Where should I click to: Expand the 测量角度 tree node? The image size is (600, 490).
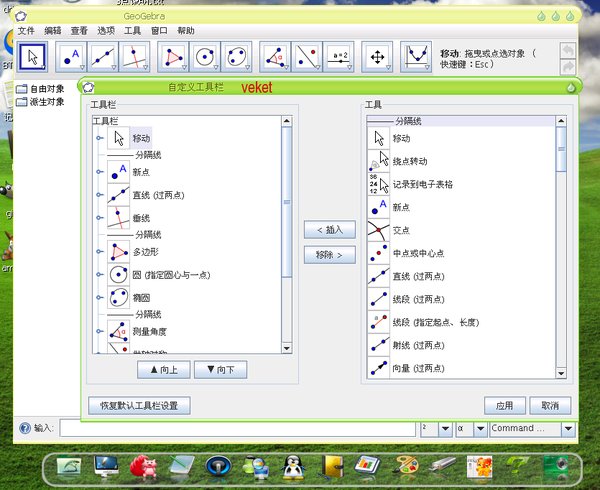coord(99,331)
